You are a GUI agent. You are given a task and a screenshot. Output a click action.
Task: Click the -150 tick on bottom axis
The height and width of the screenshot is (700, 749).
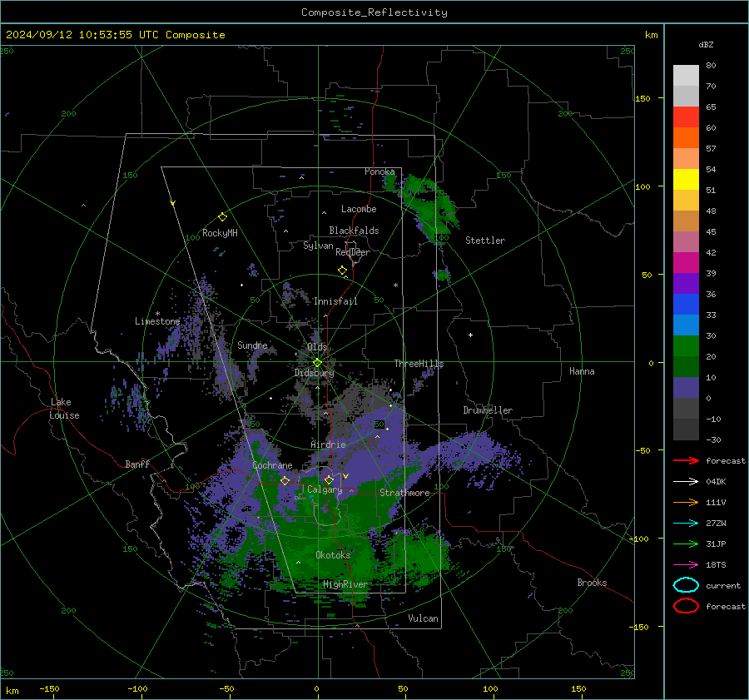click(x=49, y=688)
